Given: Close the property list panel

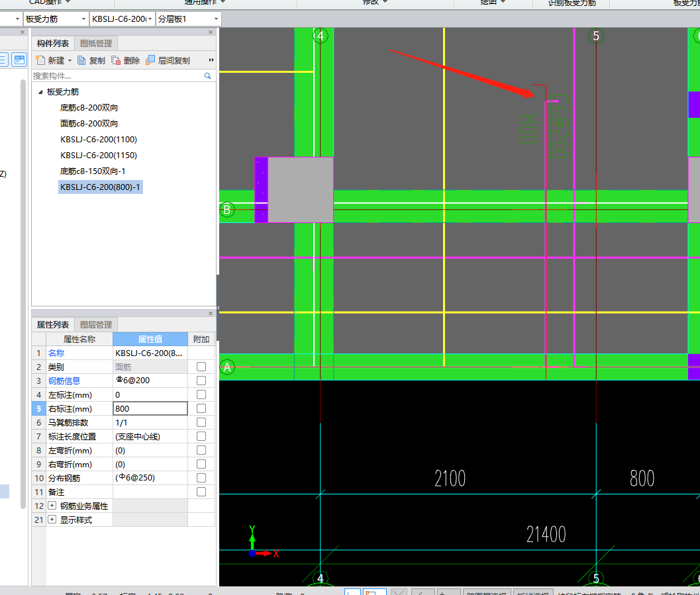Looking at the screenshot, I should click(211, 314).
